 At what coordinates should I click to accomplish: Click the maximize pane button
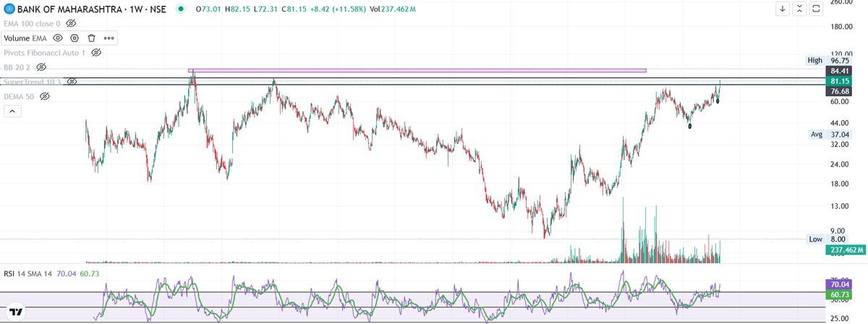817,9
